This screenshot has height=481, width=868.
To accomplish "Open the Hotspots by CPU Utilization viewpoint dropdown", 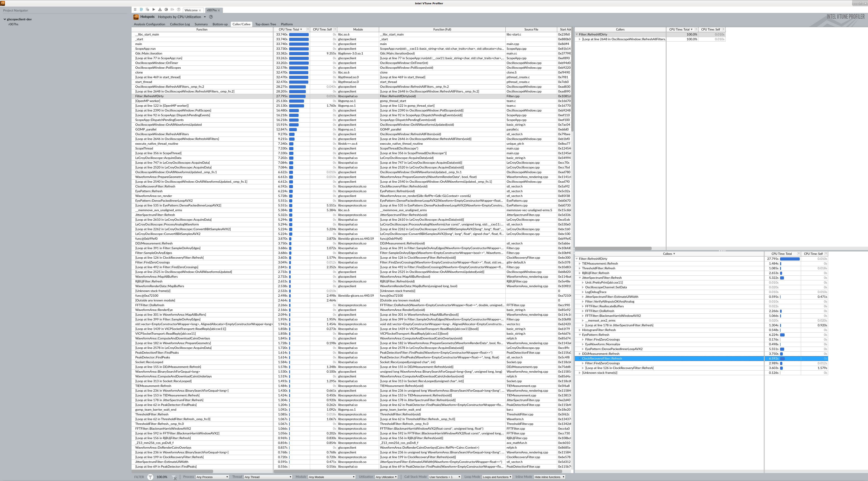I will (x=205, y=17).
